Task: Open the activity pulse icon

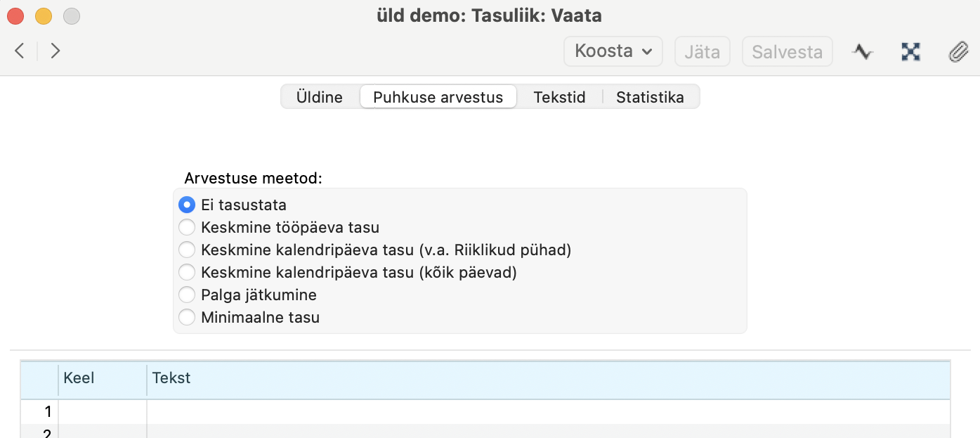Action: pos(863,51)
